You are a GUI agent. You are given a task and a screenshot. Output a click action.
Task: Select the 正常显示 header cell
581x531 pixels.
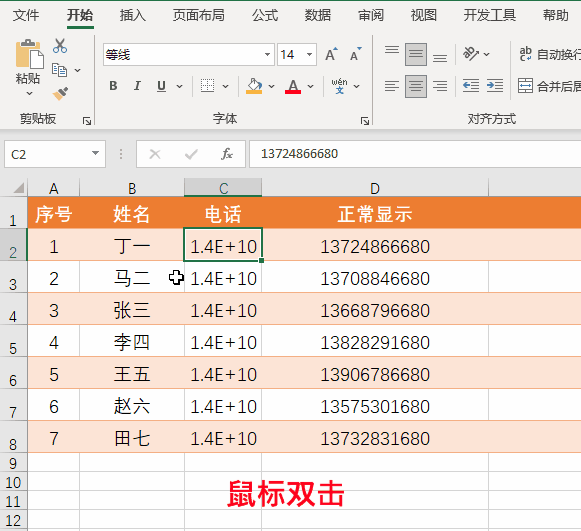pos(375,213)
